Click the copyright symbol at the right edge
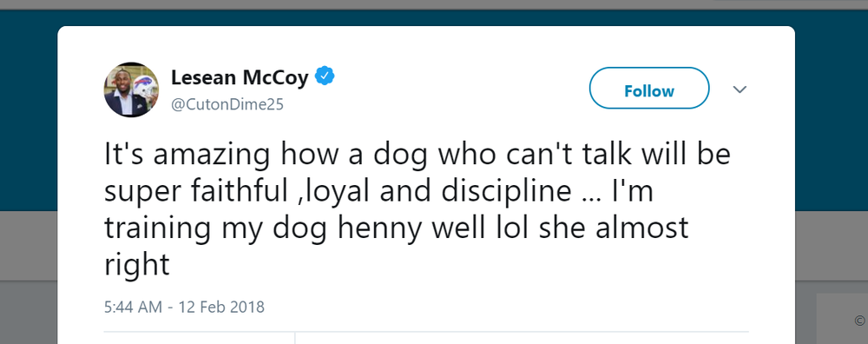 859,321
